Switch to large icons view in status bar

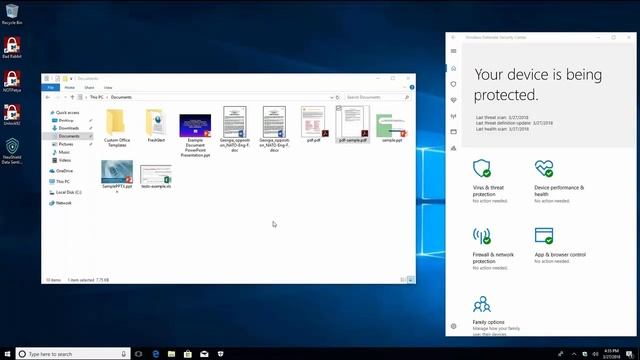pos(411,280)
